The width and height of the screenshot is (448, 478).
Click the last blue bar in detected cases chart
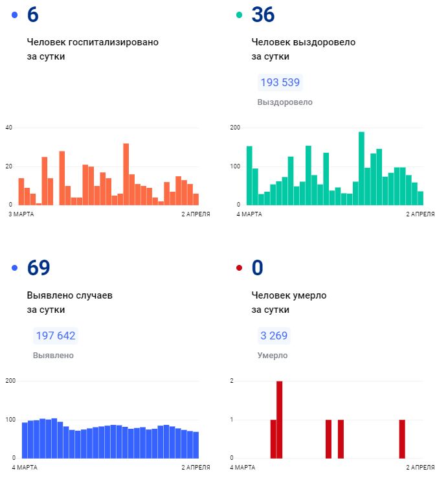point(196,445)
